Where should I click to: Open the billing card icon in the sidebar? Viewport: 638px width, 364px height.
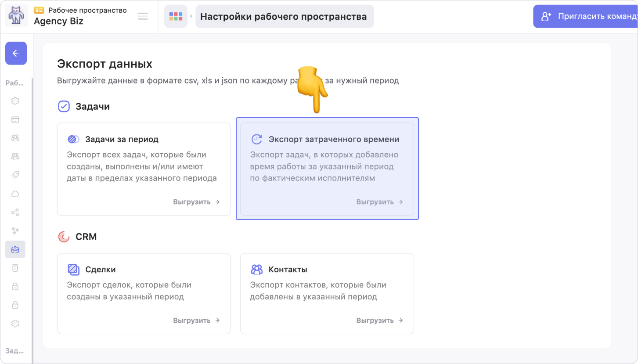point(15,119)
